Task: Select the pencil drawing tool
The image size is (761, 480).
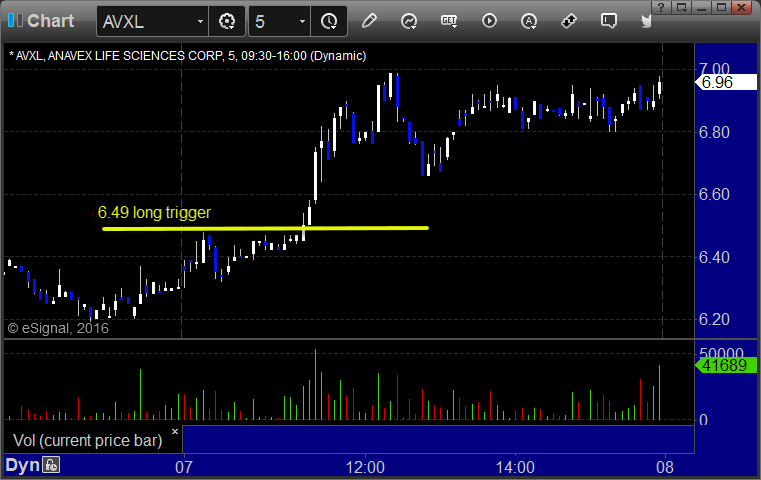Action: click(369, 21)
